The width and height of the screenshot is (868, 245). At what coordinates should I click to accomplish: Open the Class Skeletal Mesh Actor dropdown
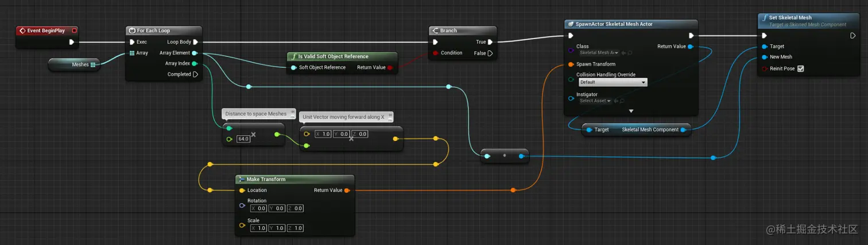click(599, 52)
